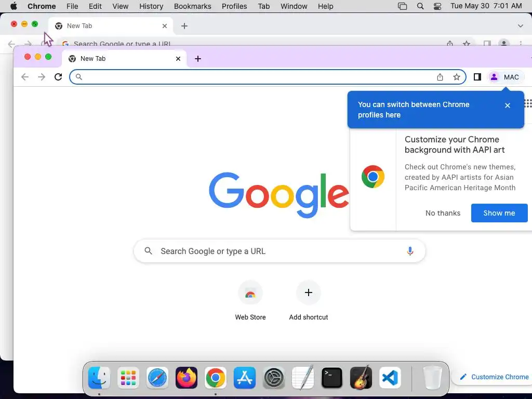This screenshot has width=532, height=399.
Task: Open the History menu
Action: (x=151, y=6)
